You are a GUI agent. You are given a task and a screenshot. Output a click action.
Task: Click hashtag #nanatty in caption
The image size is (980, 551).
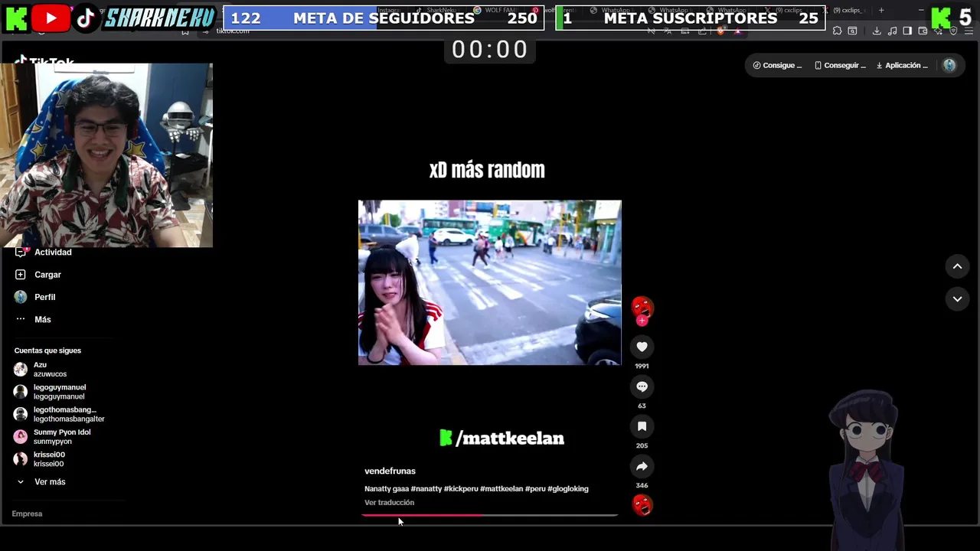pyautogui.click(x=426, y=489)
